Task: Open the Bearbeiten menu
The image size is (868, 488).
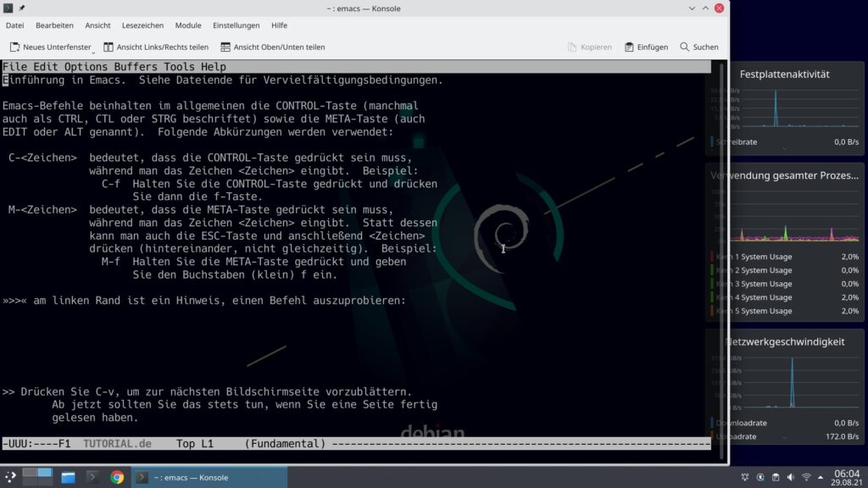Action: [x=54, y=25]
